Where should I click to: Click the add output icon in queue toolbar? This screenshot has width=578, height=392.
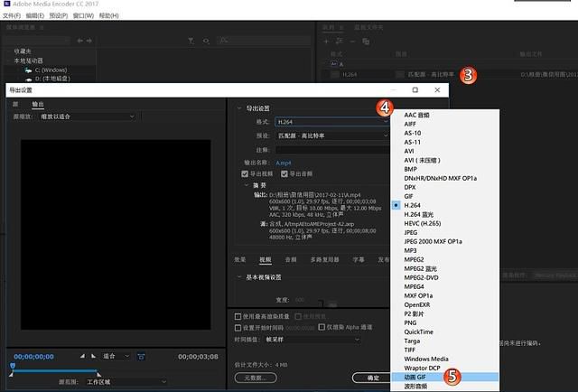pos(340,42)
